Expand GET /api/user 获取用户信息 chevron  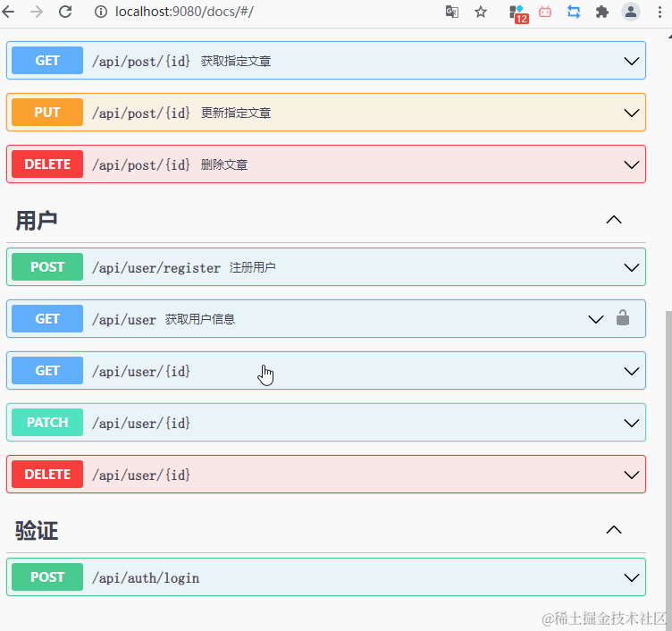[596, 319]
